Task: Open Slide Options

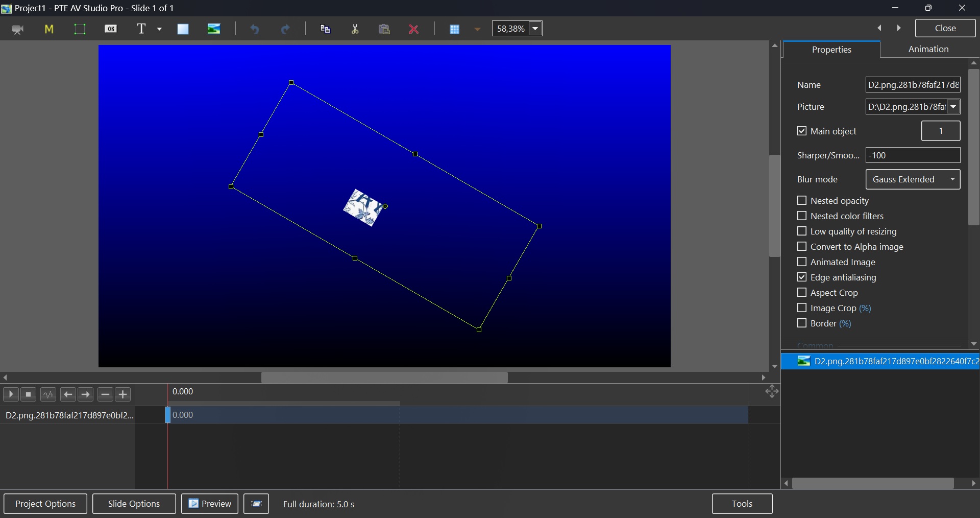Action: click(134, 504)
